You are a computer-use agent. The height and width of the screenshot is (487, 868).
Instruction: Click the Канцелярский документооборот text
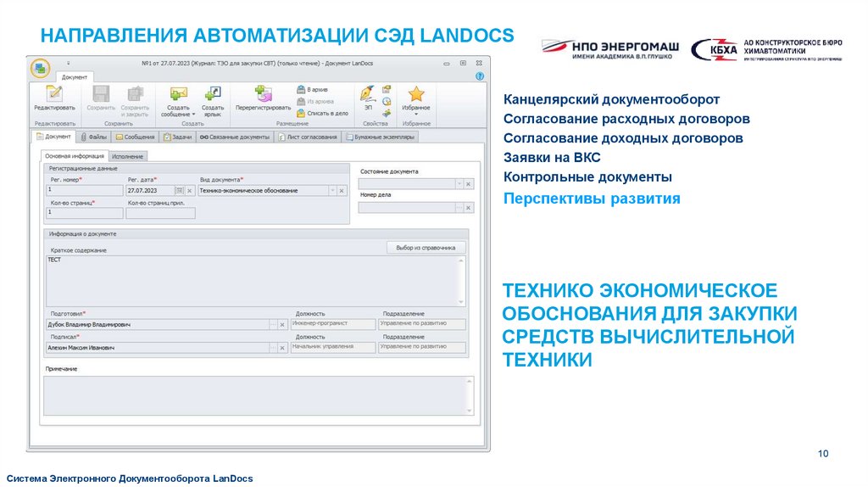tap(611, 100)
